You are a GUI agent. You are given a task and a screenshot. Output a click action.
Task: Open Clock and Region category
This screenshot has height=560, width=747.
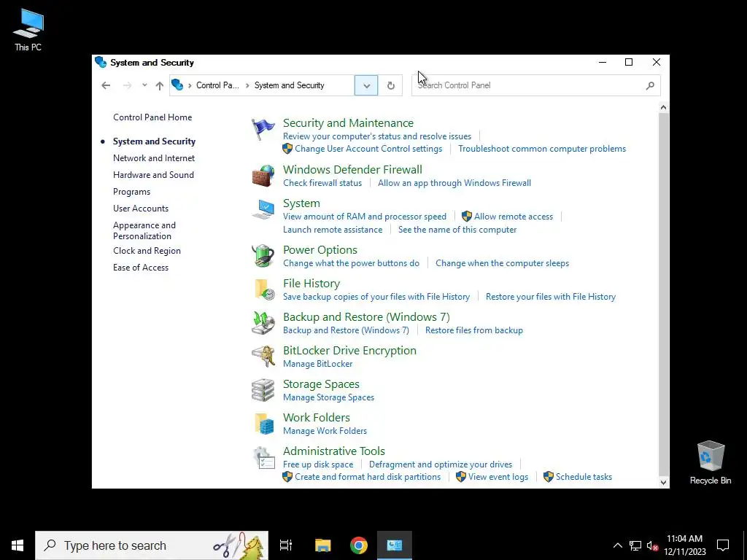[147, 251]
